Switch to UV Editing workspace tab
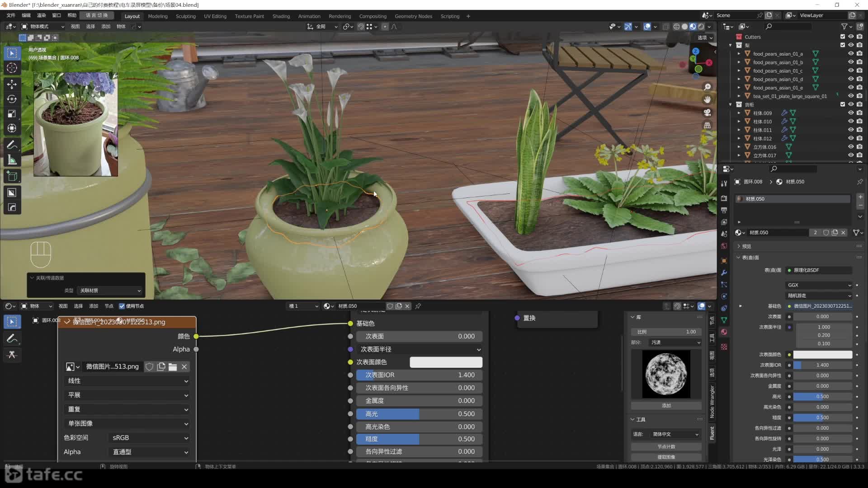This screenshot has height=488, width=868. pos(215,16)
